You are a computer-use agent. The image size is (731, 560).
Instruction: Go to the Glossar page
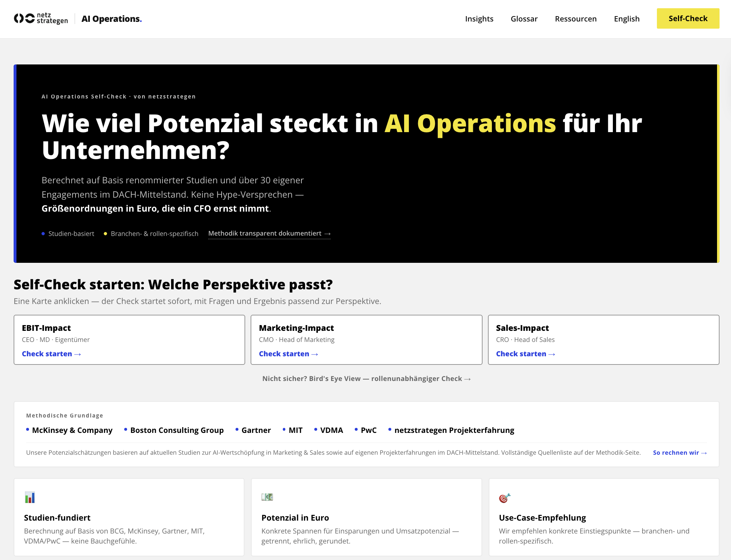(x=524, y=19)
